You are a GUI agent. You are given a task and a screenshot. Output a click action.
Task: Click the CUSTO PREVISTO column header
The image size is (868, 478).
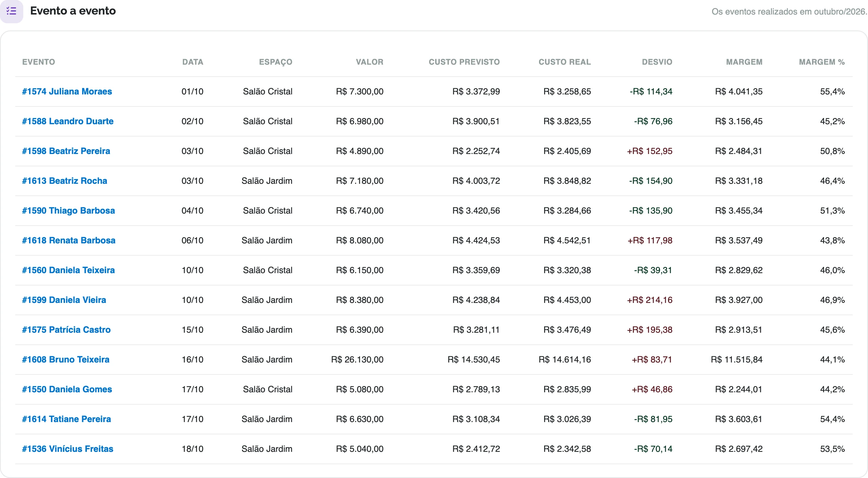pos(464,62)
